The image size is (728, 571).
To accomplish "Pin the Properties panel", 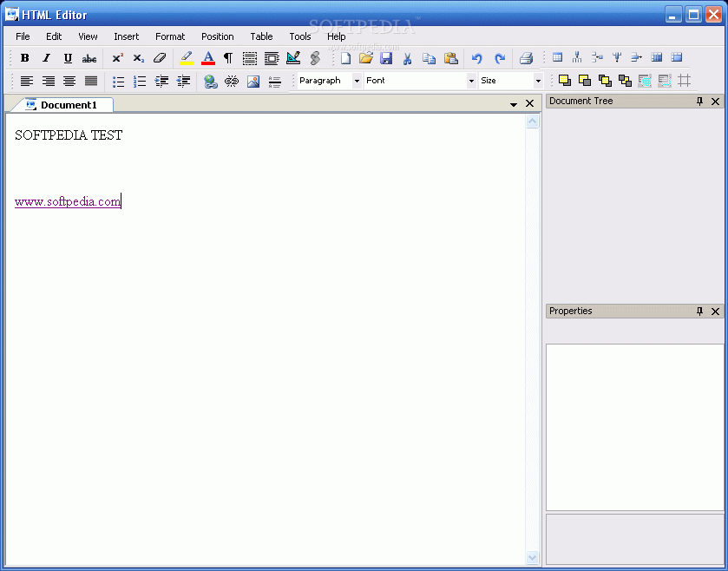I will 699,311.
